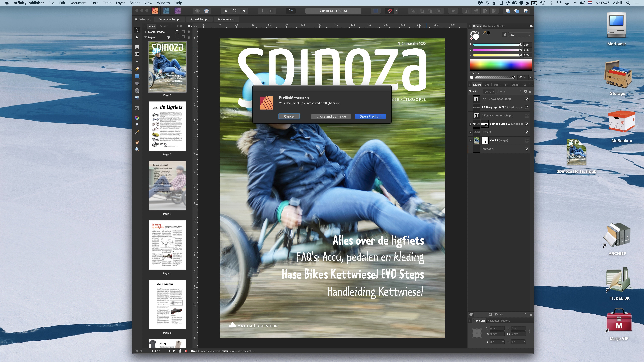The image size is (644, 362).
Task: Open the Layer menu
Action: pos(120,3)
